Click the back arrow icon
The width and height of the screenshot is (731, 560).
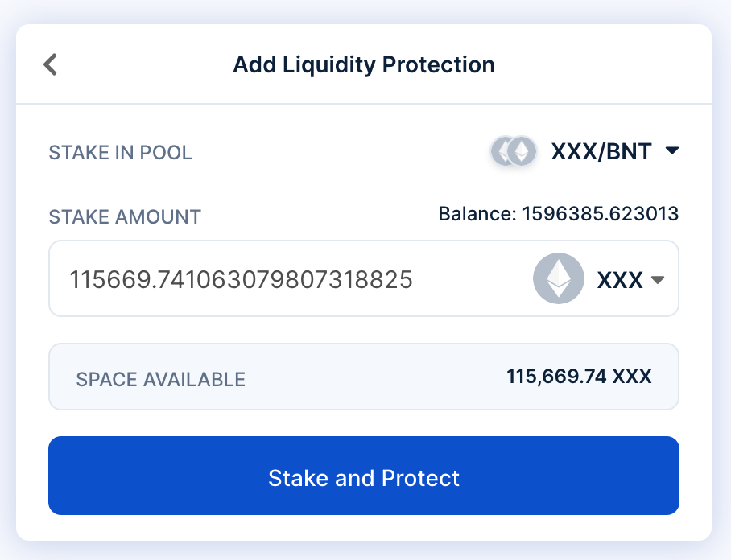click(x=50, y=64)
